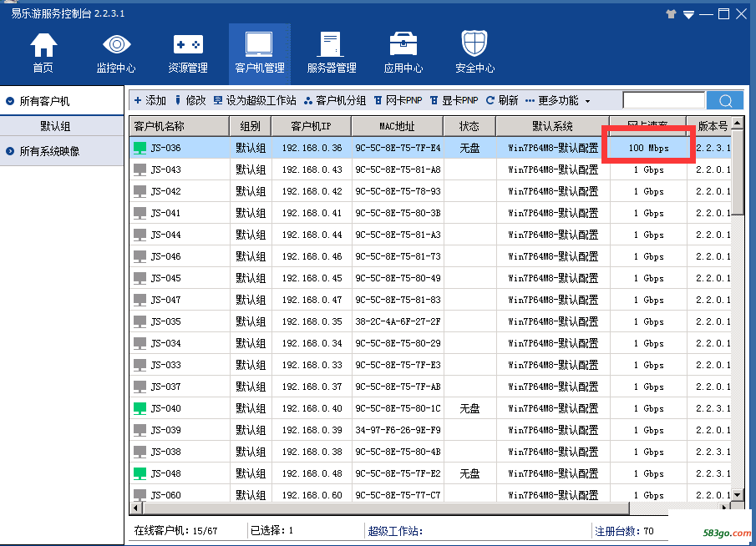756x546 pixels.
Task: Select the 客户机管理 client management tab
Action: [x=260, y=53]
